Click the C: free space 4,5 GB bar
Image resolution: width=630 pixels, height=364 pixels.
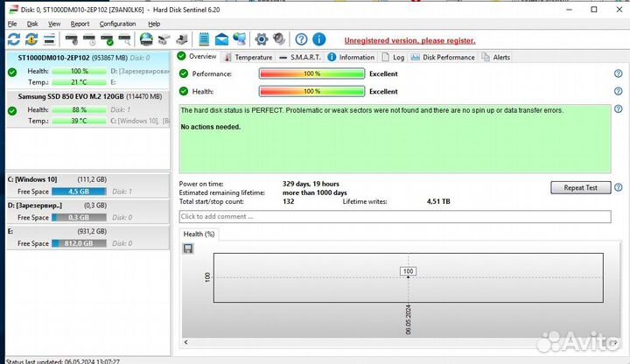[x=79, y=192]
